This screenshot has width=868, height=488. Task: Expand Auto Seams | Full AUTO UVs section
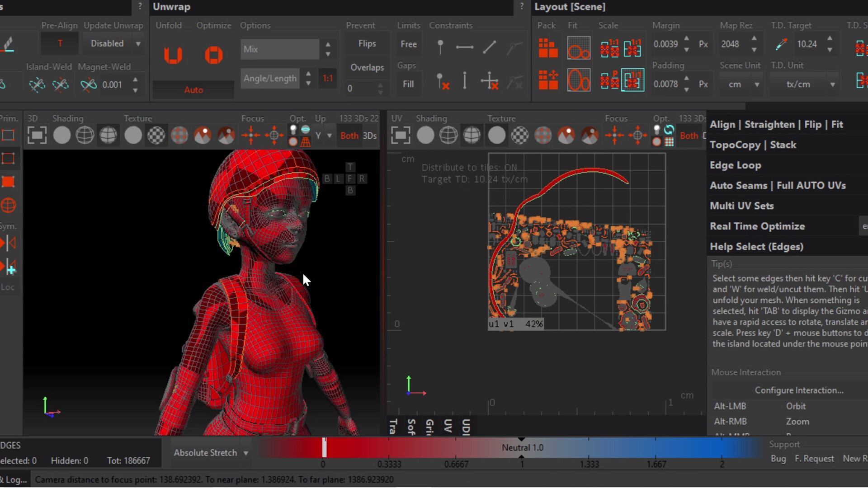coord(778,185)
